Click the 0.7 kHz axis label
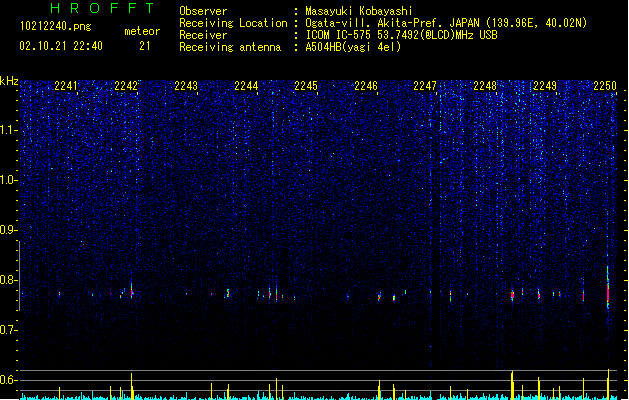This screenshot has width=629, height=400. [8, 330]
